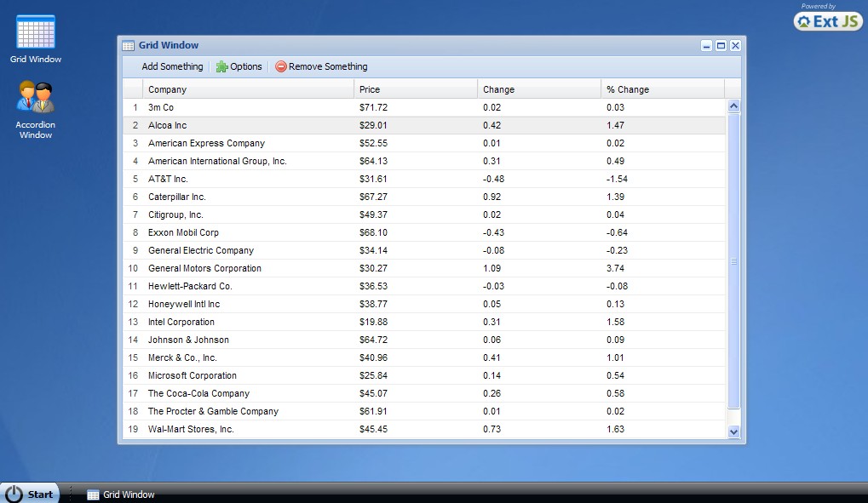Select the Johnson & Johnson row
This screenshot has width=868, height=503.
click(424, 340)
